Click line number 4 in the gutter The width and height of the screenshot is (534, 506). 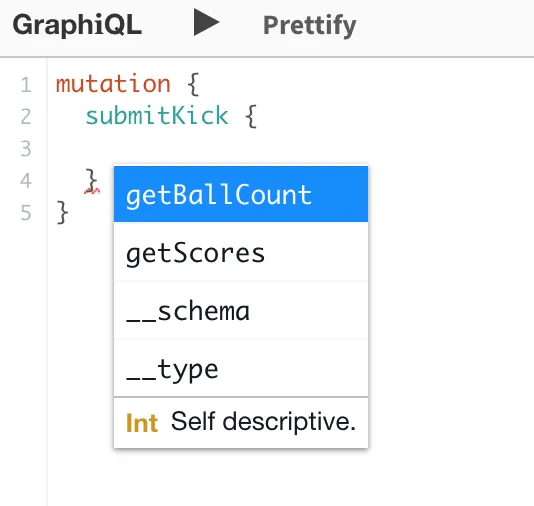click(x=26, y=180)
